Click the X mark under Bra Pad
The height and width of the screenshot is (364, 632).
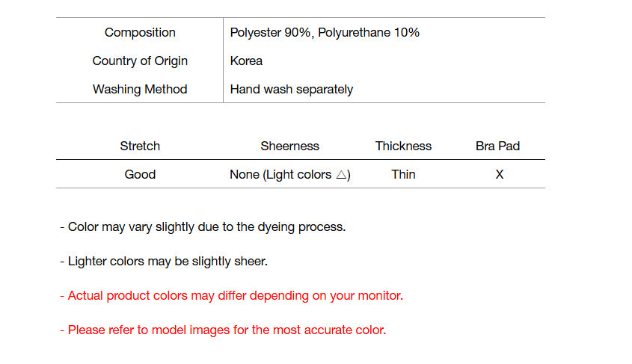(x=500, y=175)
